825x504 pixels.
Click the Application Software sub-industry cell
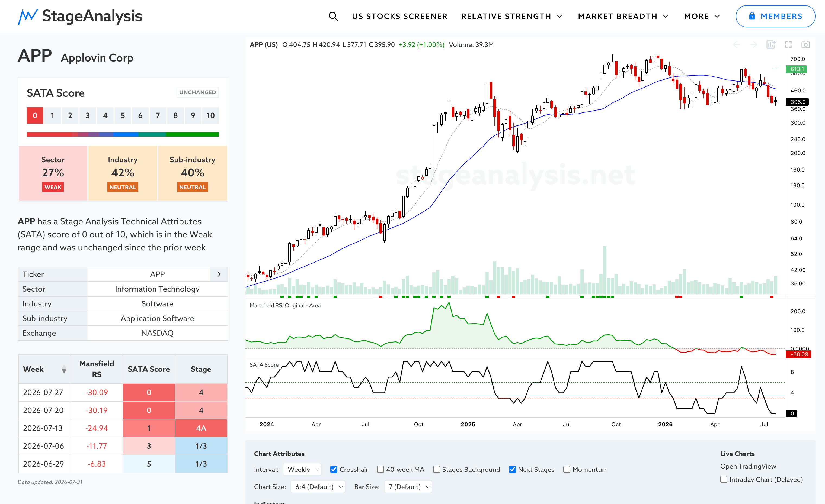(x=157, y=318)
